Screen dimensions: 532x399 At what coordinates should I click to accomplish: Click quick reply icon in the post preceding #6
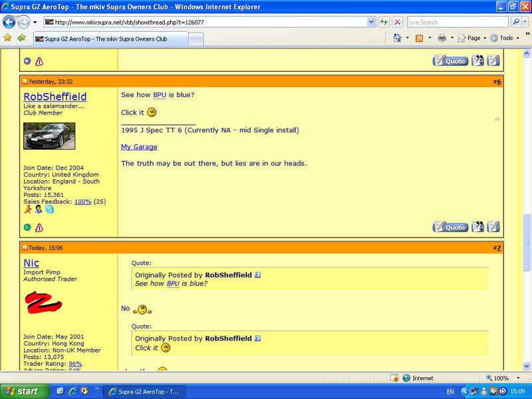493,61
